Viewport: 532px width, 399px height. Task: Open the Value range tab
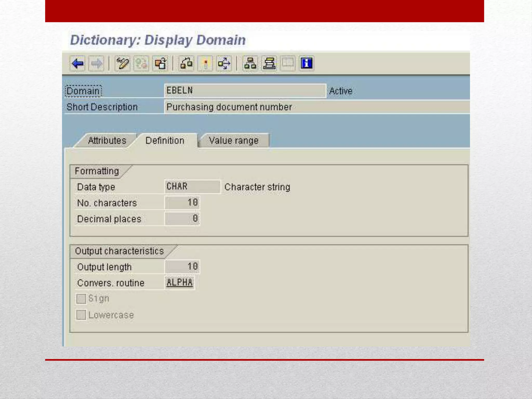click(234, 141)
